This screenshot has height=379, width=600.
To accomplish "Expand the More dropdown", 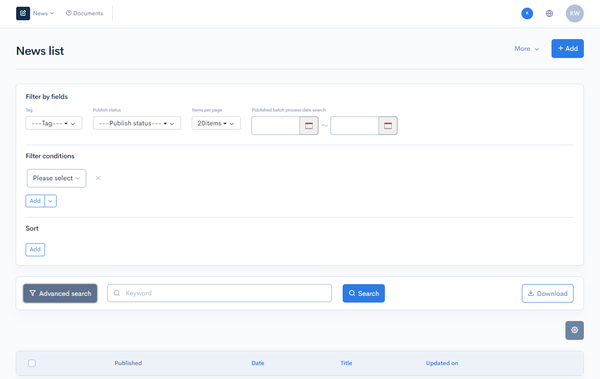I will 527,49.
